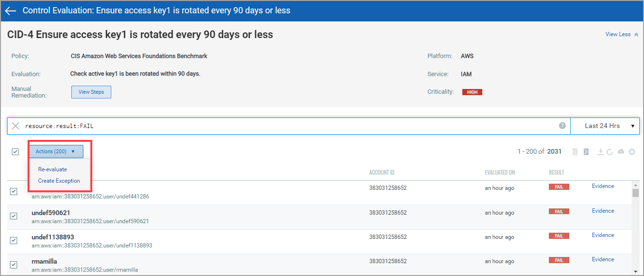Click CIS Amazon Web Services Foundations Benchmark text
This screenshot has height=276, width=644.
tap(139, 56)
